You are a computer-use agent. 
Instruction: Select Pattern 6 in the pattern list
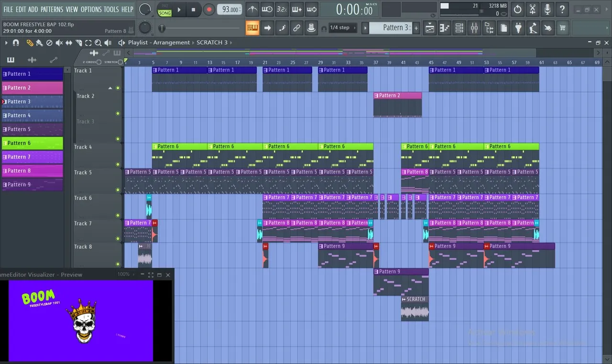(33, 143)
